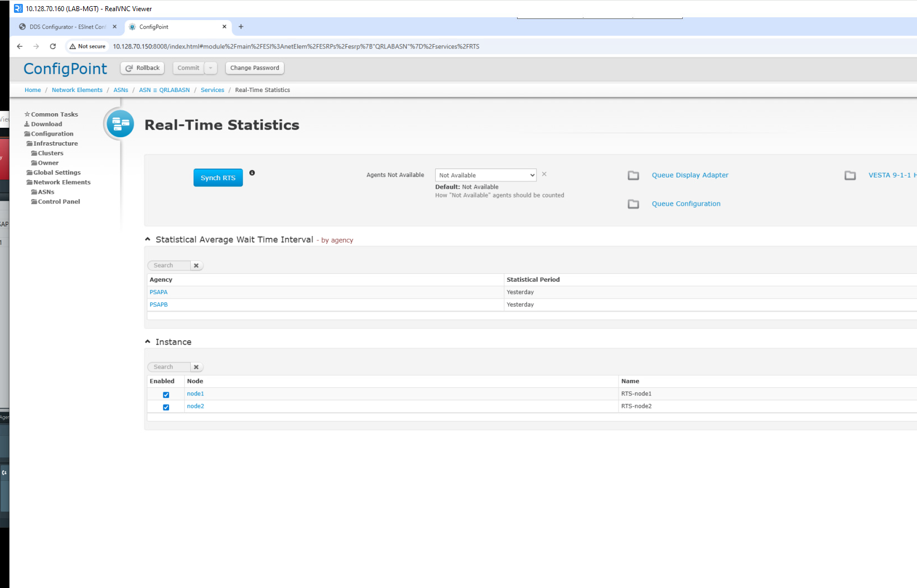
Task: Open the PSAPB agency link
Action: [x=158, y=305]
